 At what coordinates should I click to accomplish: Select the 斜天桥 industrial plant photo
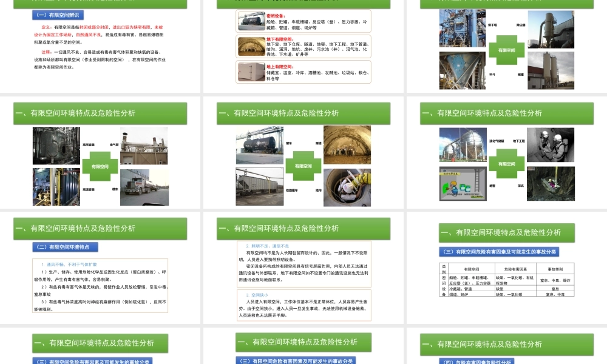(x=463, y=27)
